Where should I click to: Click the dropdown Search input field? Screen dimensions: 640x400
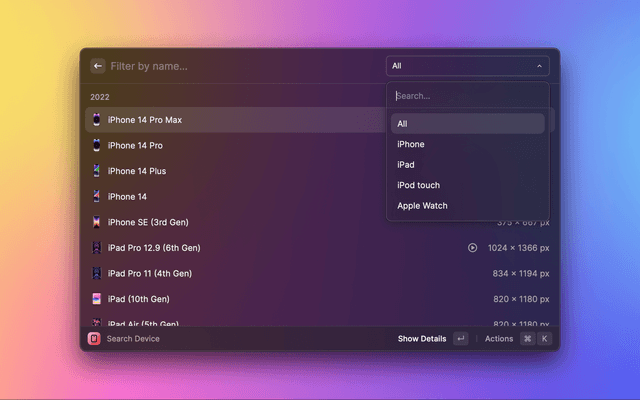(x=467, y=96)
